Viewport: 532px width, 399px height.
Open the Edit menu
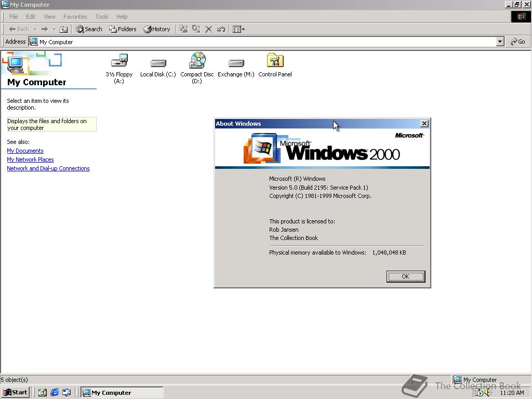click(x=31, y=17)
